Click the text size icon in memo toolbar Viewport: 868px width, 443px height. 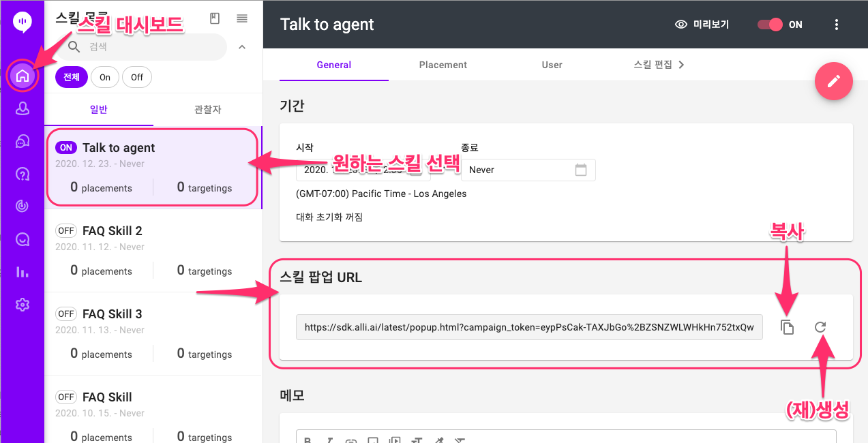(416, 440)
